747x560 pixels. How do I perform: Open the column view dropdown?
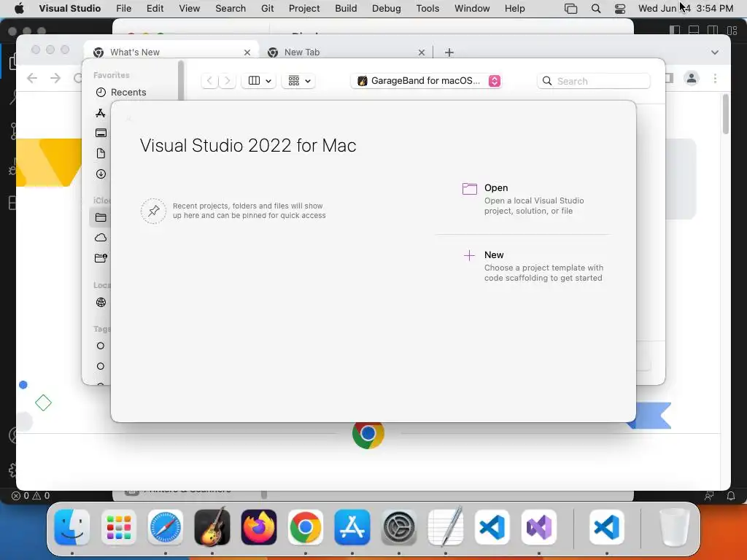point(259,81)
